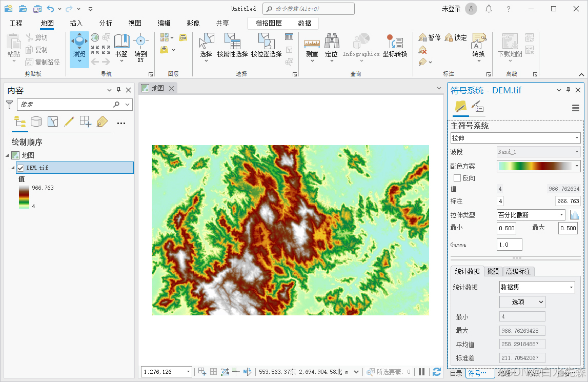Click the 选项 options button
The image size is (588, 382).
pos(522,302)
